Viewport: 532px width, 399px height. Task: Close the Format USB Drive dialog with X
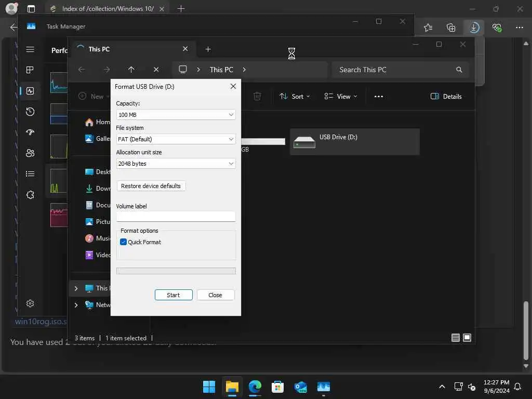[233, 87]
